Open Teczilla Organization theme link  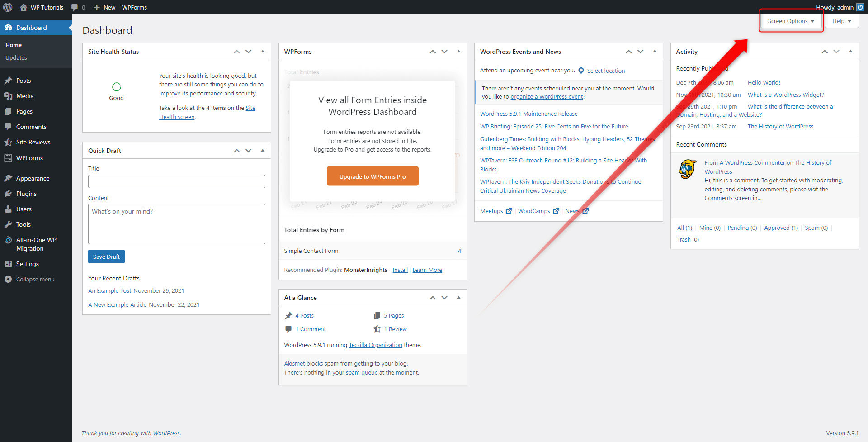(375, 345)
